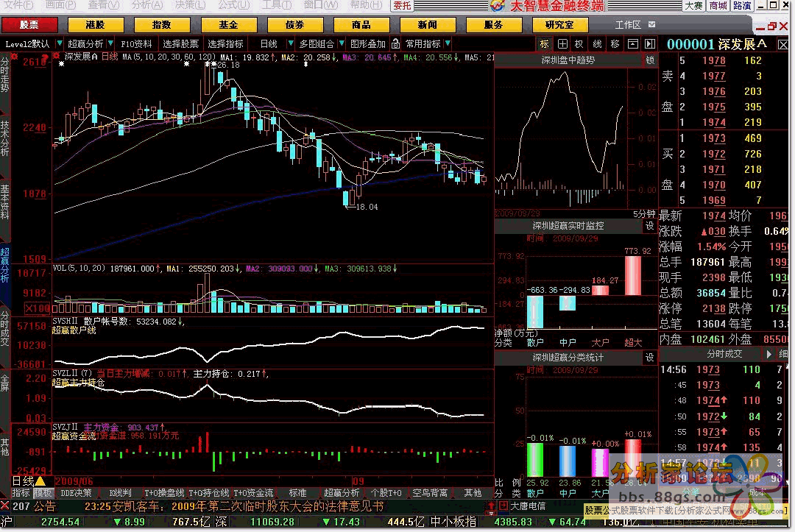Select the 指标 bottom tab
The height and width of the screenshot is (532, 795).
tap(21, 492)
